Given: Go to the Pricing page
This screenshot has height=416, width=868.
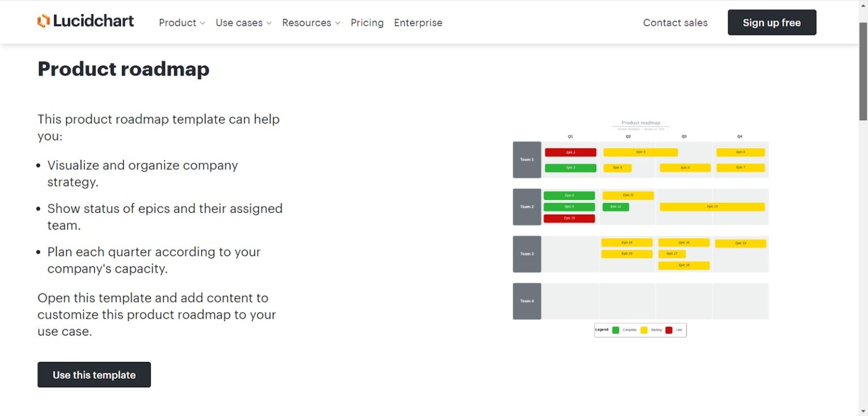Looking at the screenshot, I should (367, 23).
